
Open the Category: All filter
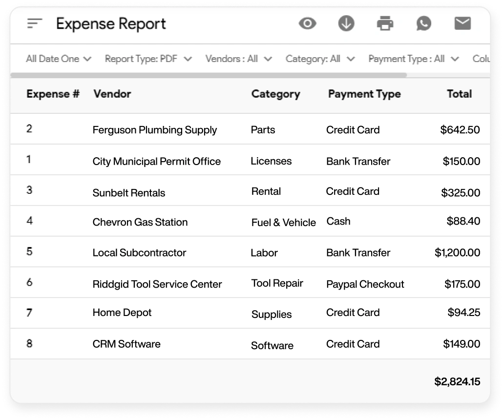tap(320, 59)
